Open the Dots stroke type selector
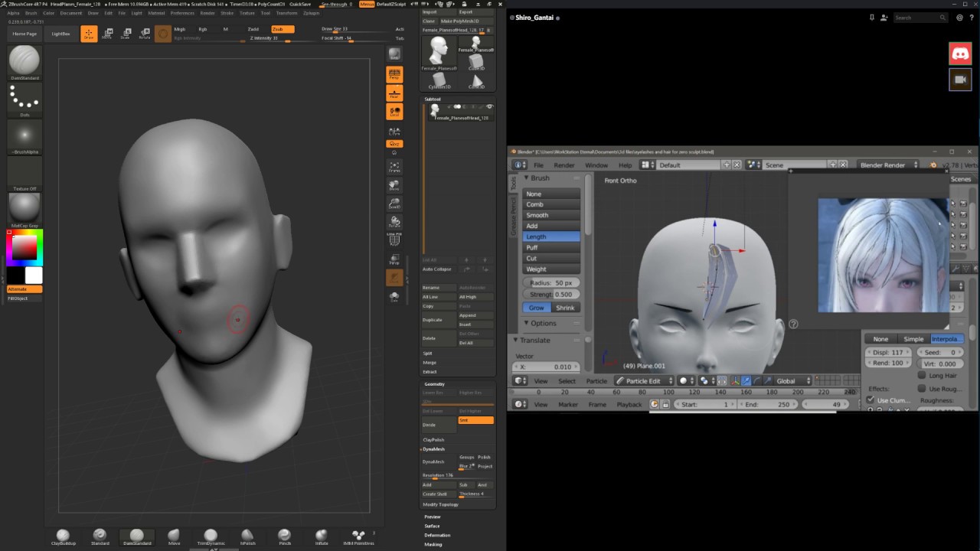Screen dimensions: 980x551 point(24,100)
